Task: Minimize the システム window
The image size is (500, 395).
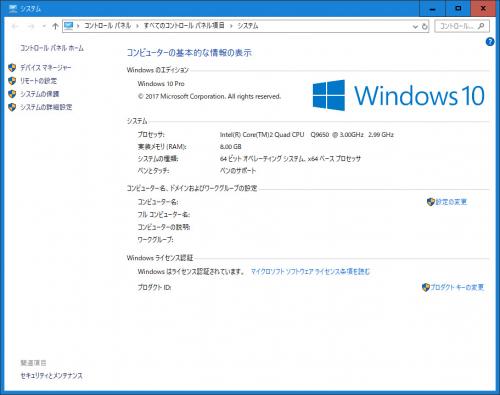Action: pyautogui.click(x=432, y=8)
